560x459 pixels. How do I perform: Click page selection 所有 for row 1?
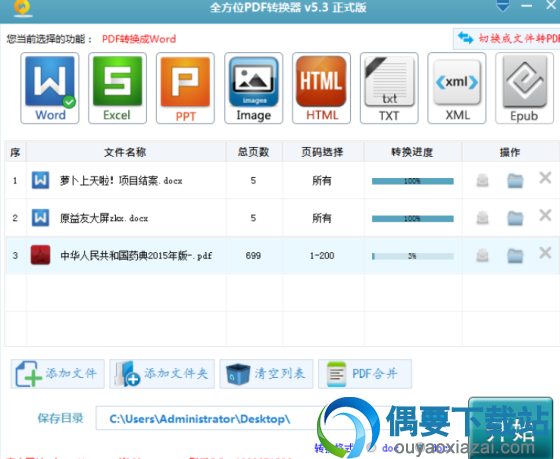click(322, 180)
